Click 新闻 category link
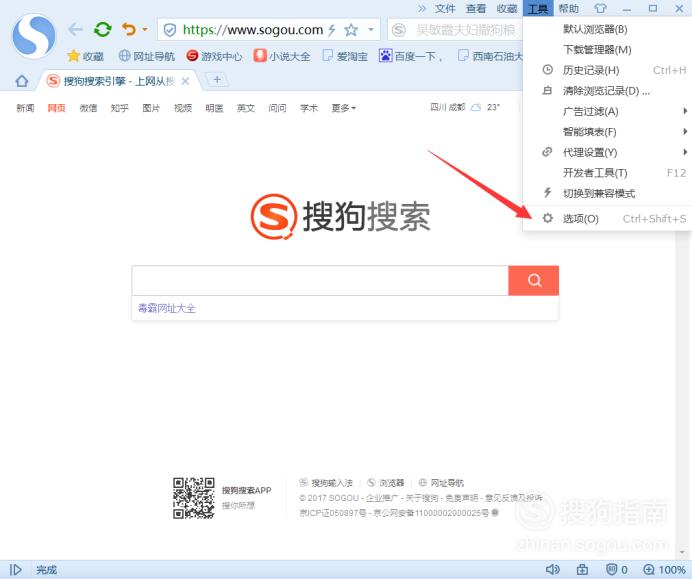Viewport: 692px width, 579px height. coord(25,108)
